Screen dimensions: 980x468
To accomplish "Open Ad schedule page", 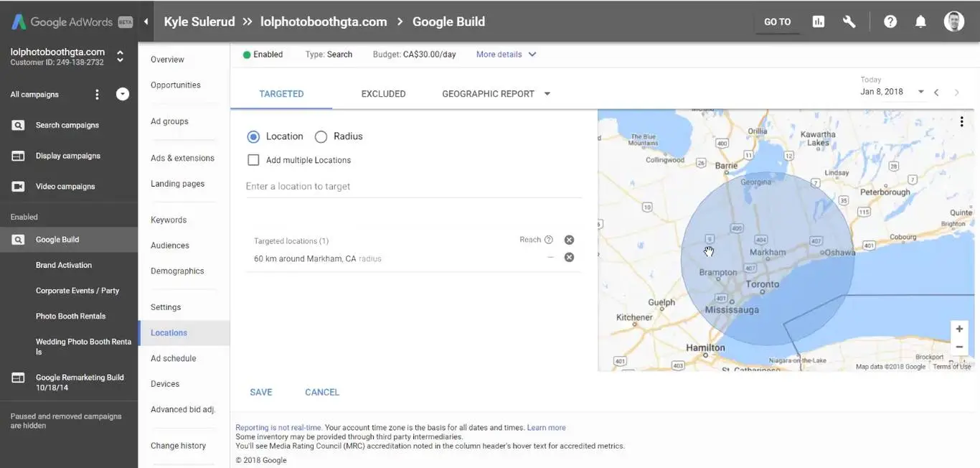I will pyautogui.click(x=173, y=358).
